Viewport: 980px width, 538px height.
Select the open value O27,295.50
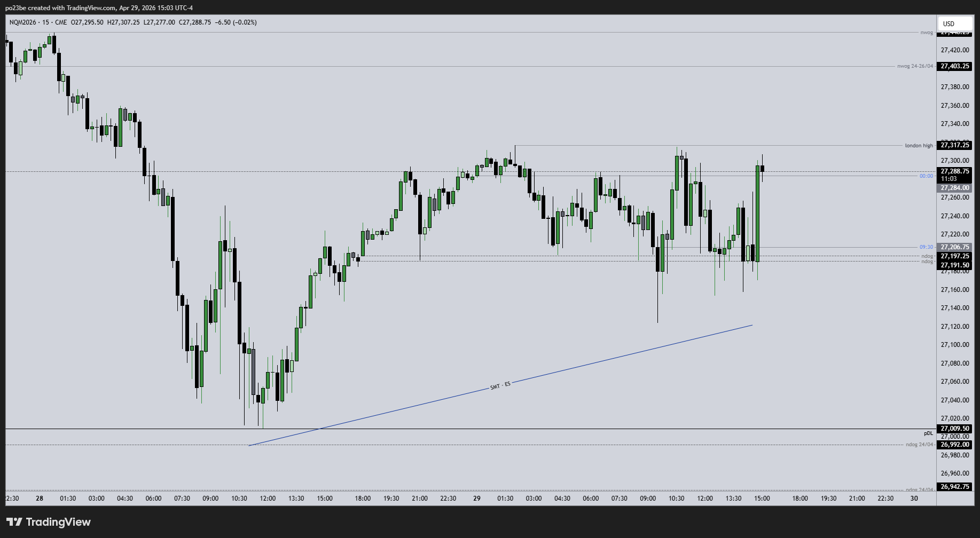(x=87, y=22)
